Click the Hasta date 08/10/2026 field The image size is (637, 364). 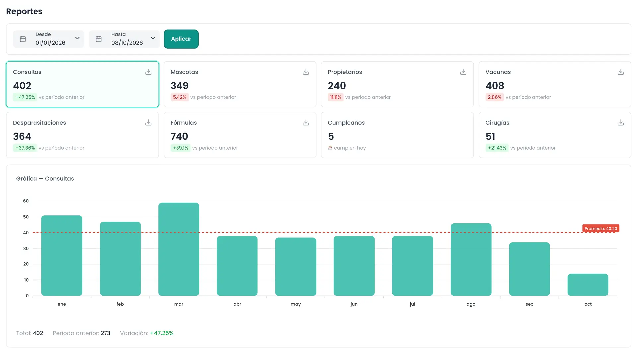tap(124, 39)
